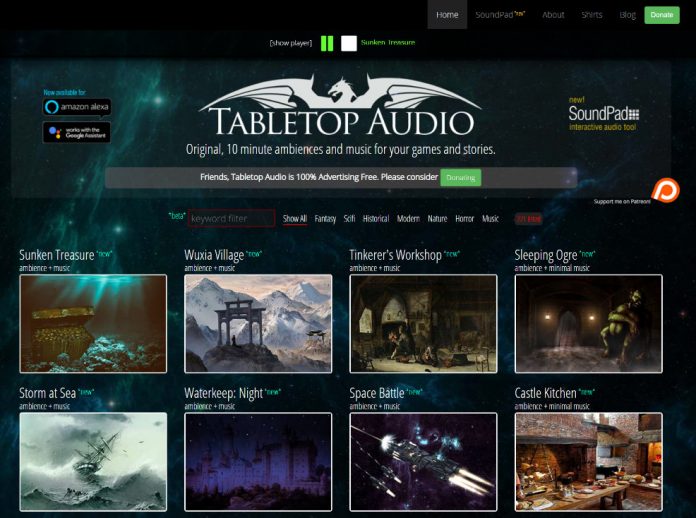
Task: Pause the Sunken Treasure playback
Action: pos(327,43)
